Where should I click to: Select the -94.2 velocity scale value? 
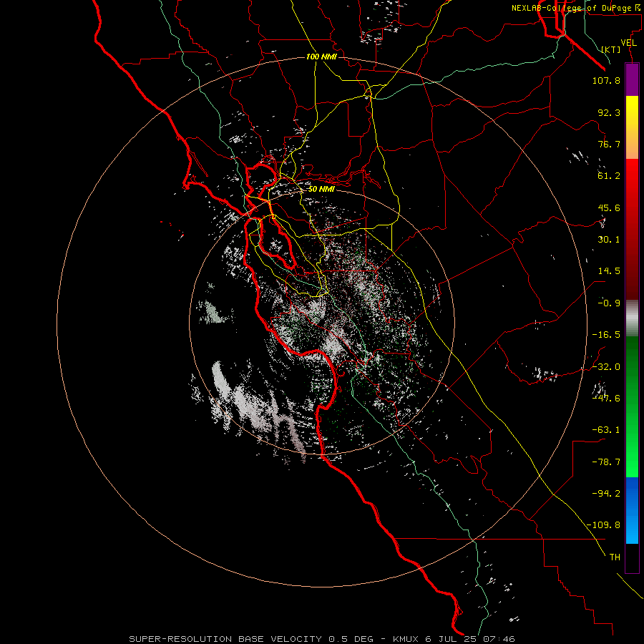(x=606, y=494)
